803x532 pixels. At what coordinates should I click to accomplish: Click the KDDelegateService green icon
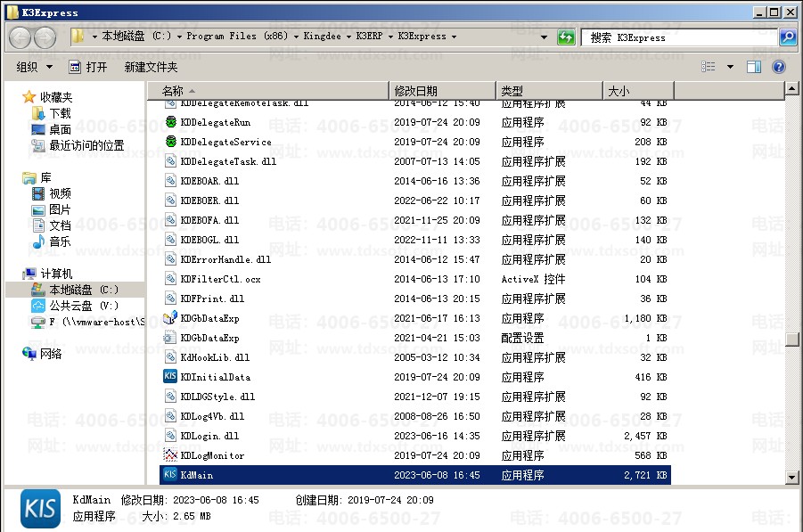click(x=170, y=142)
